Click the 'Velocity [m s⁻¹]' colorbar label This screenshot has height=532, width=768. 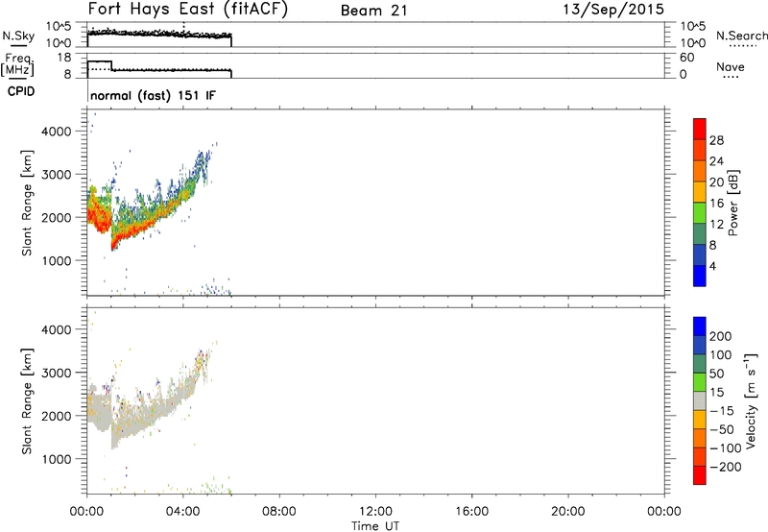coord(751,400)
